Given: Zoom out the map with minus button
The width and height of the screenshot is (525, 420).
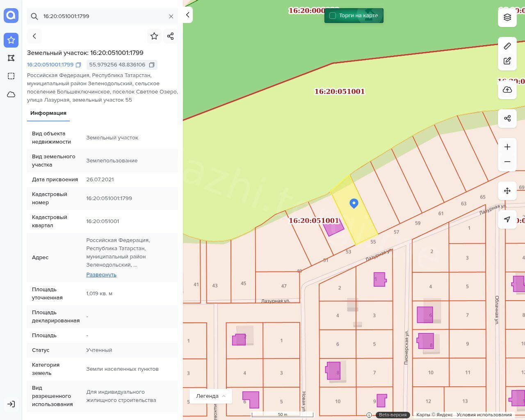Looking at the screenshot, I should point(507,162).
